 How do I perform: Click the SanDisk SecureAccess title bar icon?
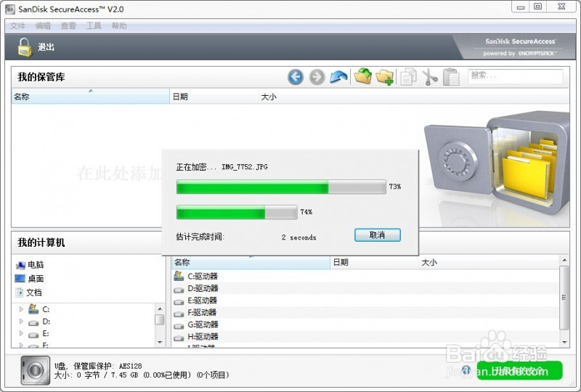click(x=10, y=9)
